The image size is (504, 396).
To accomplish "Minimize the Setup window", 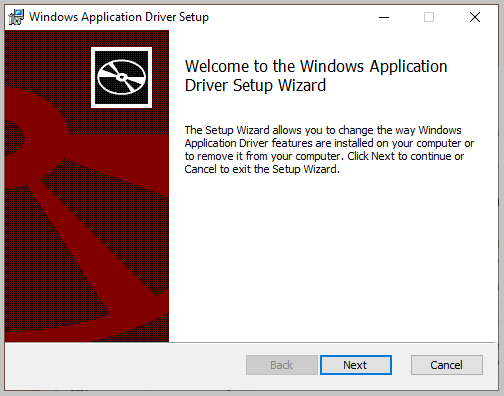I will [384, 17].
